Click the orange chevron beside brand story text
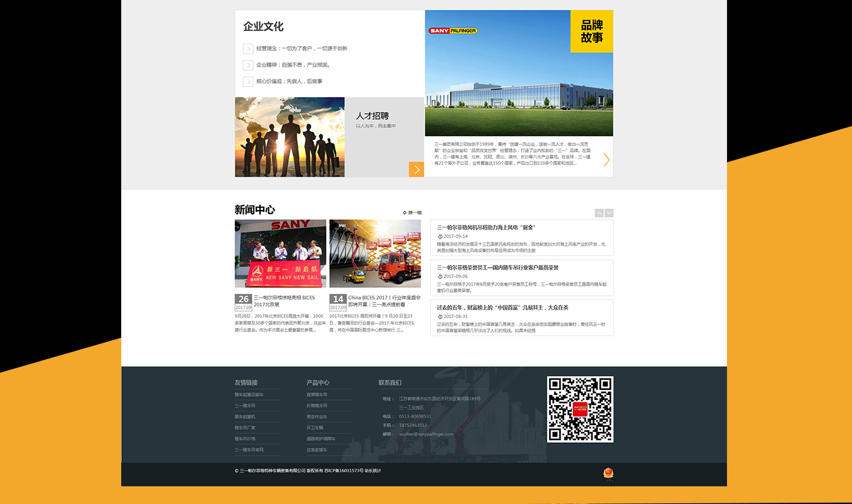Image resolution: width=852 pixels, height=504 pixels. pyautogui.click(x=606, y=160)
